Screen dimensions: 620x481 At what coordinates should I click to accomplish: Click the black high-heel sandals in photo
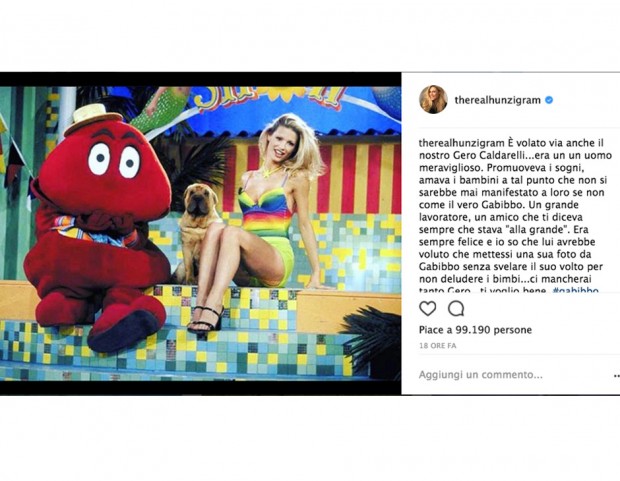205,320
